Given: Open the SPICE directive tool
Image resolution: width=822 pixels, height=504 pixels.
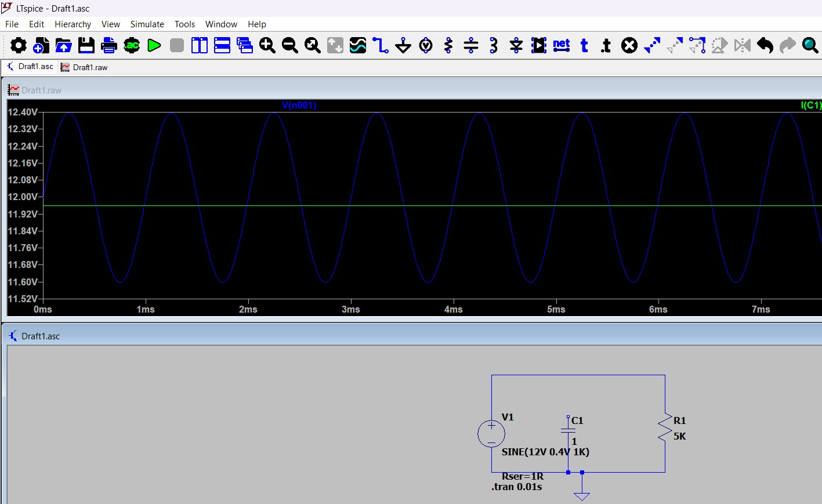Looking at the screenshot, I should (x=606, y=45).
